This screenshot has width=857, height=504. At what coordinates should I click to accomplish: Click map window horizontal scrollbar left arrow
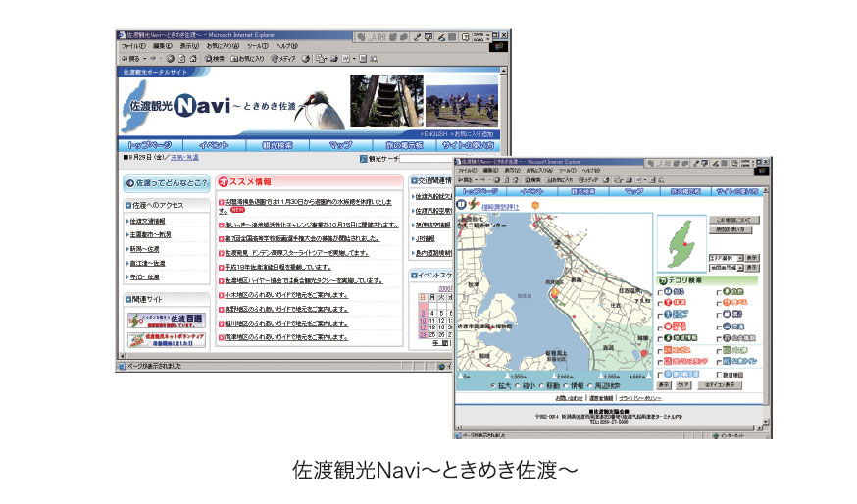(x=459, y=428)
